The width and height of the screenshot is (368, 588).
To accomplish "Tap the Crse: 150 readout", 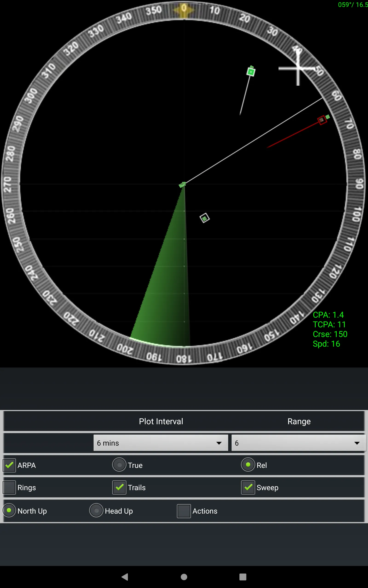I will (x=330, y=334).
